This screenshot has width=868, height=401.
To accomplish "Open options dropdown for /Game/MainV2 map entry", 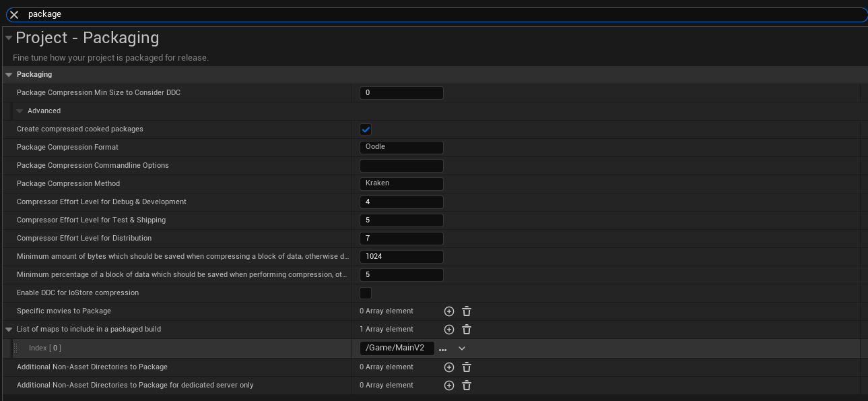I will (462, 348).
